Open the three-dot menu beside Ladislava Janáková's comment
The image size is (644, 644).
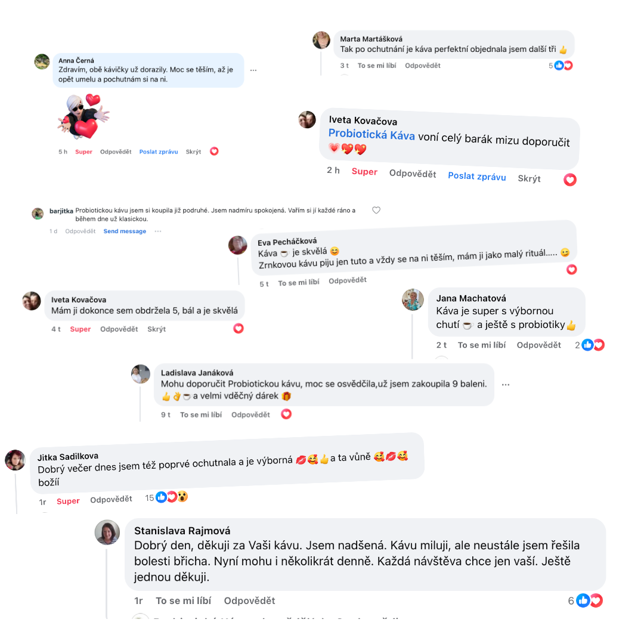pyautogui.click(x=506, y=385)
